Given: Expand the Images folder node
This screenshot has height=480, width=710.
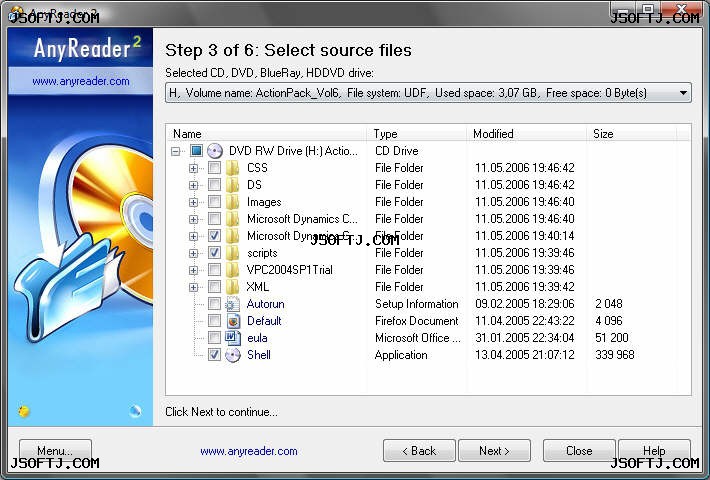Looking at the screenshot, I should [193, 202].
